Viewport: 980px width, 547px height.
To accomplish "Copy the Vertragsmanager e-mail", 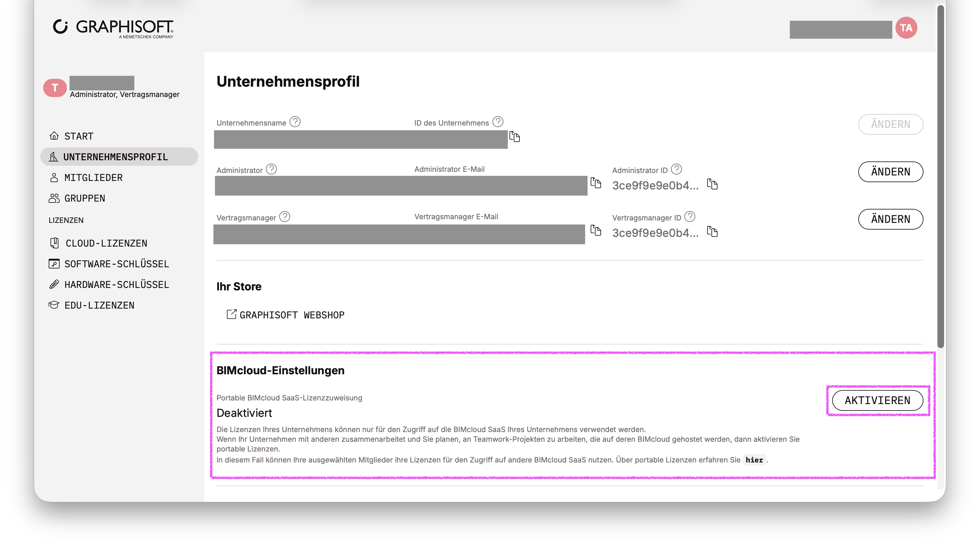I will 596,230.
